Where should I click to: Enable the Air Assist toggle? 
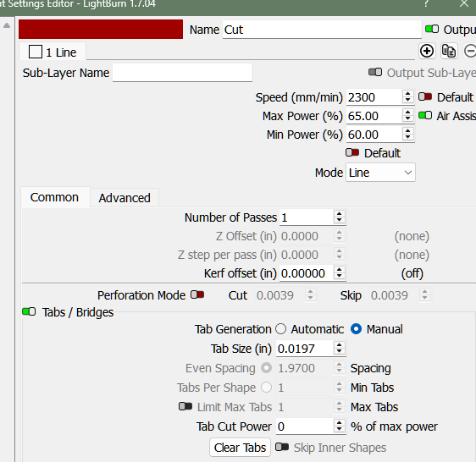coord(425,116)
